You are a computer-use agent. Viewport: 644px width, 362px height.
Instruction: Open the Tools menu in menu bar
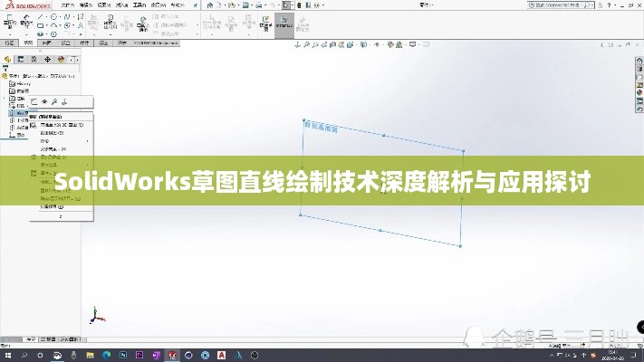140,5
